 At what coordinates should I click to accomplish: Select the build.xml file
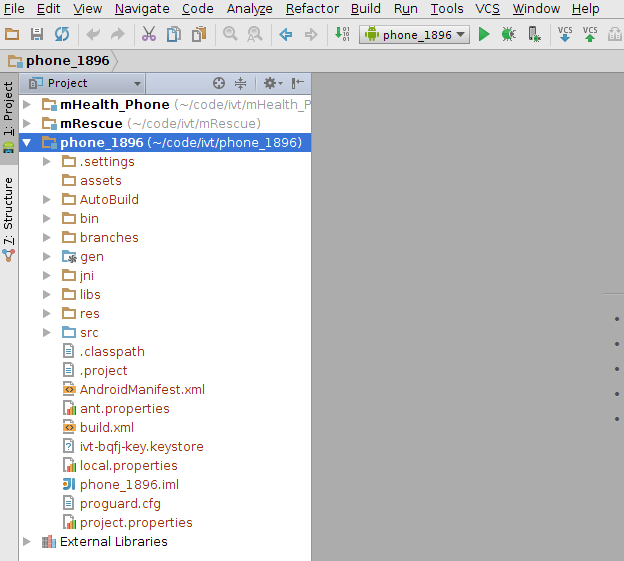click(107, 428)
